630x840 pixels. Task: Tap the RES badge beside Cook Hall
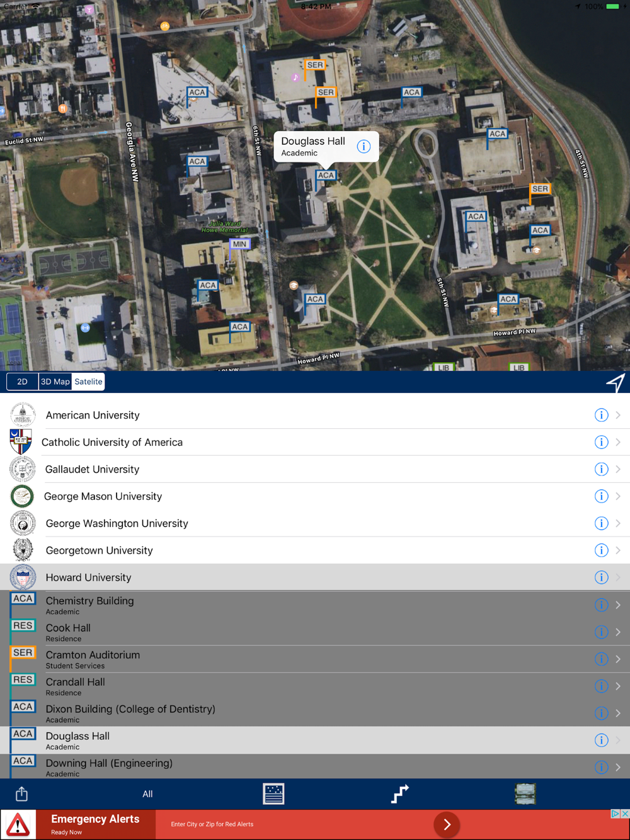pyautogui.click(x=23, y=626)
